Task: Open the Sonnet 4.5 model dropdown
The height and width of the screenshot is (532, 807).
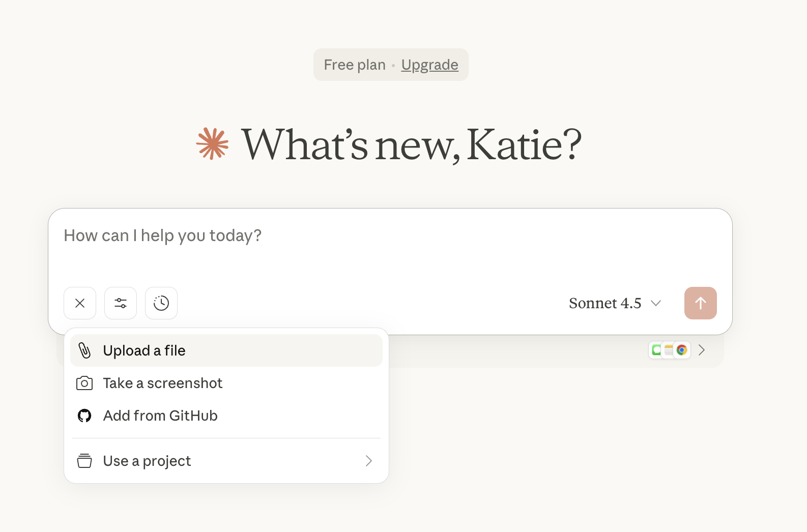Action: click(x=615, y=303)
